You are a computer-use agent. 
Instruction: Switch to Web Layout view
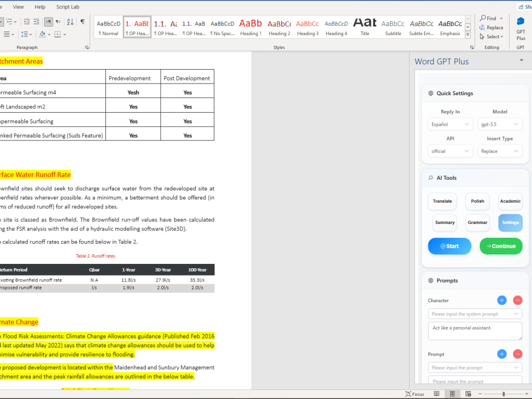468,394
